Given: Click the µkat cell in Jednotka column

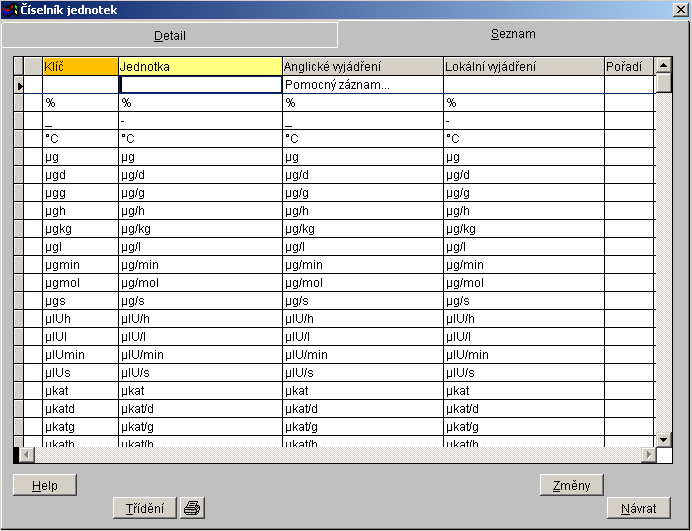Looking at the screenshot, I should click(x=200, y=391).
